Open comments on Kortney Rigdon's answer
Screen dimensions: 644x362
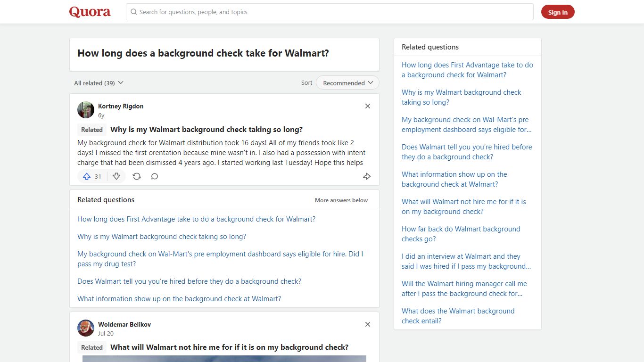[155, 176]
